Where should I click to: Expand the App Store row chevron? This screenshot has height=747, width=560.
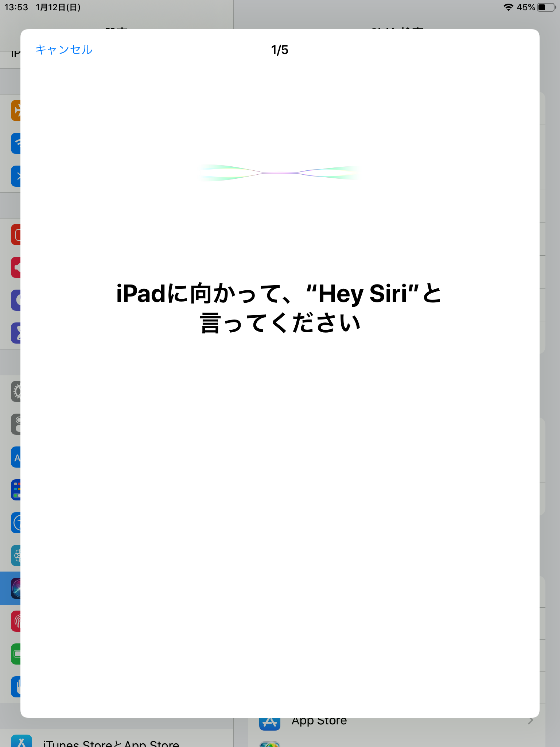(530, 721)
